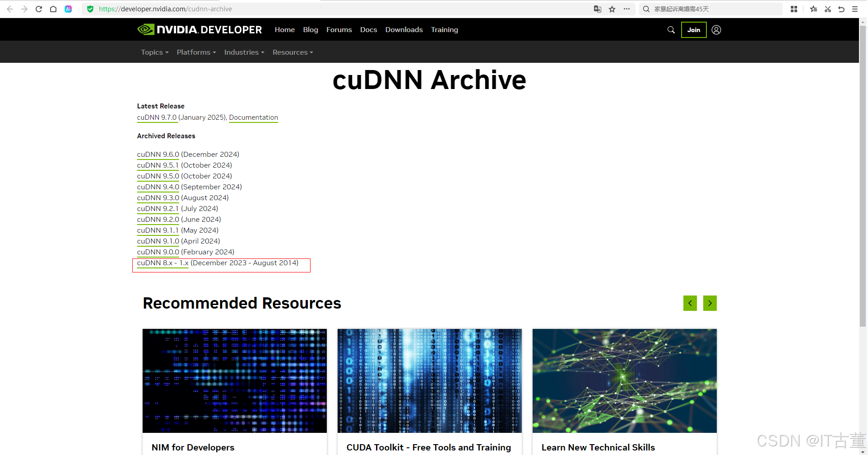Open the Downloads menu item

coord(404,30)
